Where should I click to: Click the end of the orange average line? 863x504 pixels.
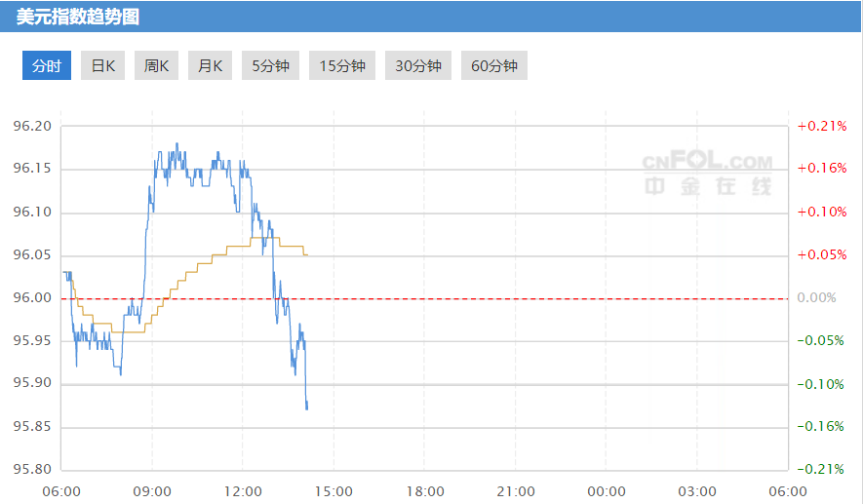click(x=307, y=255)
